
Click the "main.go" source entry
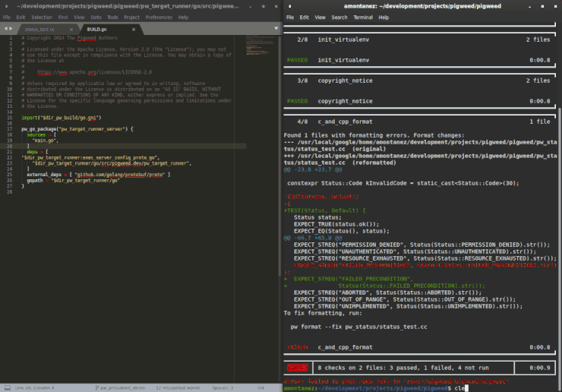[45, 141]
